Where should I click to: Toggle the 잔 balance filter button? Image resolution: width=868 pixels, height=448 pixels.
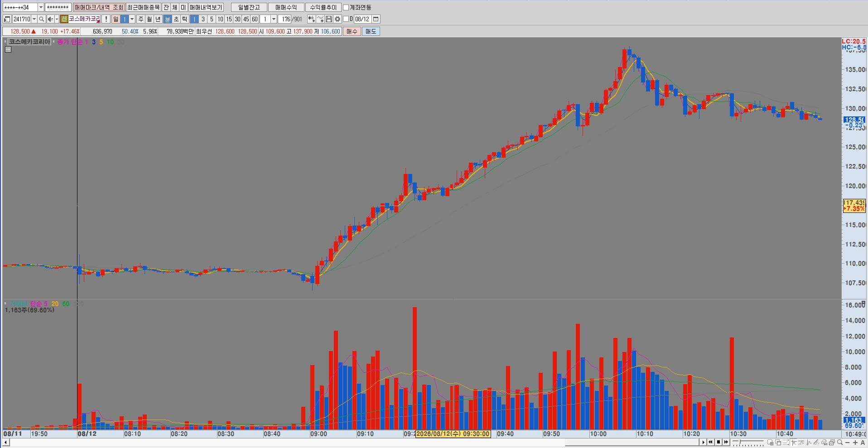coord(166,7)
